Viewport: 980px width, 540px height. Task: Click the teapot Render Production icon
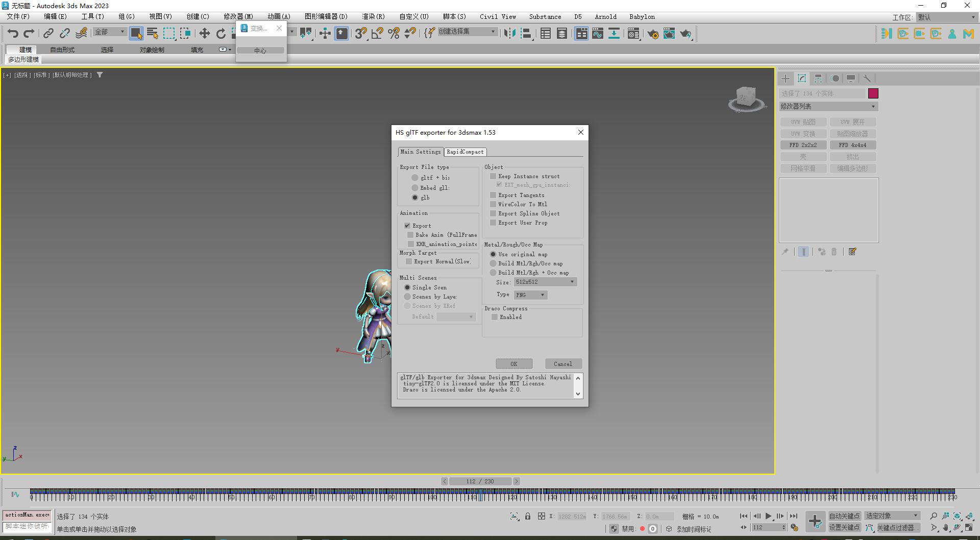click(x=685, y=34)
